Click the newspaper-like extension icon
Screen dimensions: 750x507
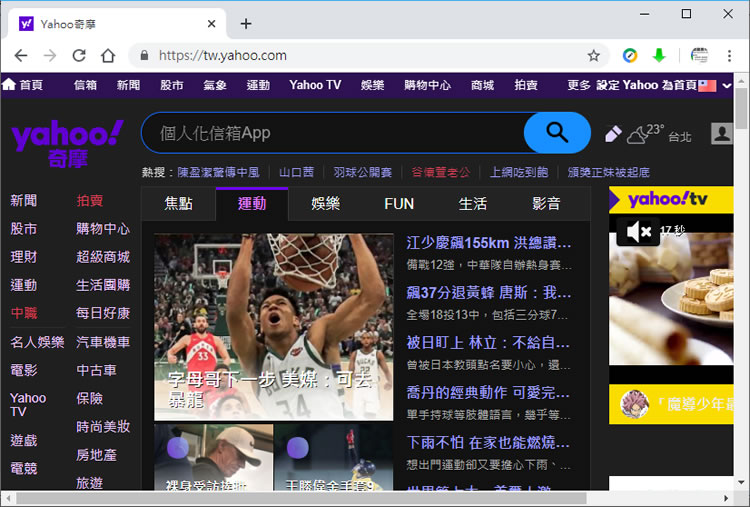[x=699, y=55]
